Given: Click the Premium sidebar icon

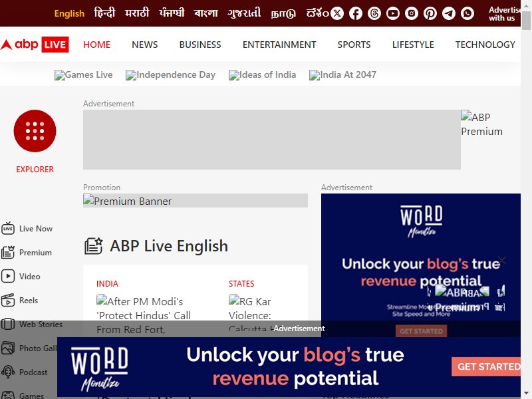Looking at the screenshot, I should point(8,253).
